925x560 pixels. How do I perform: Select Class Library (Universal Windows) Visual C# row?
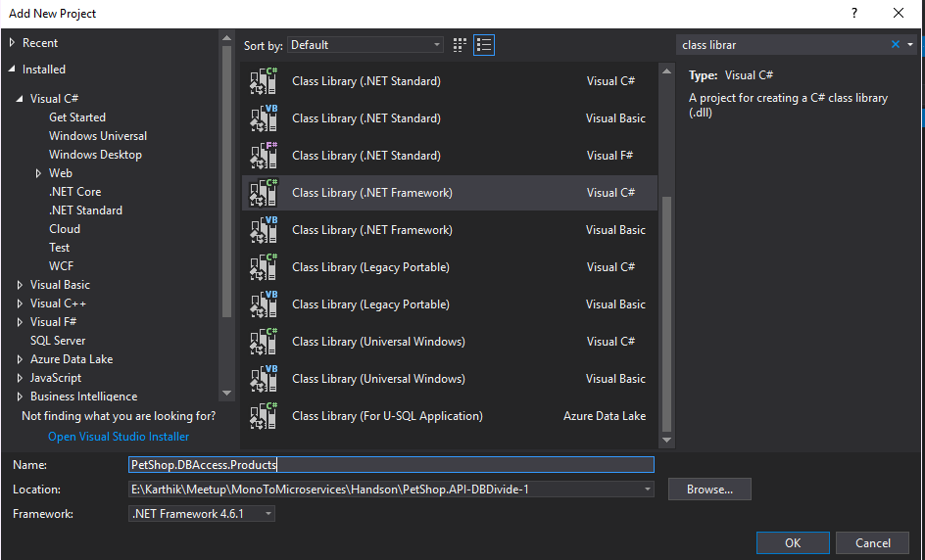450,342
